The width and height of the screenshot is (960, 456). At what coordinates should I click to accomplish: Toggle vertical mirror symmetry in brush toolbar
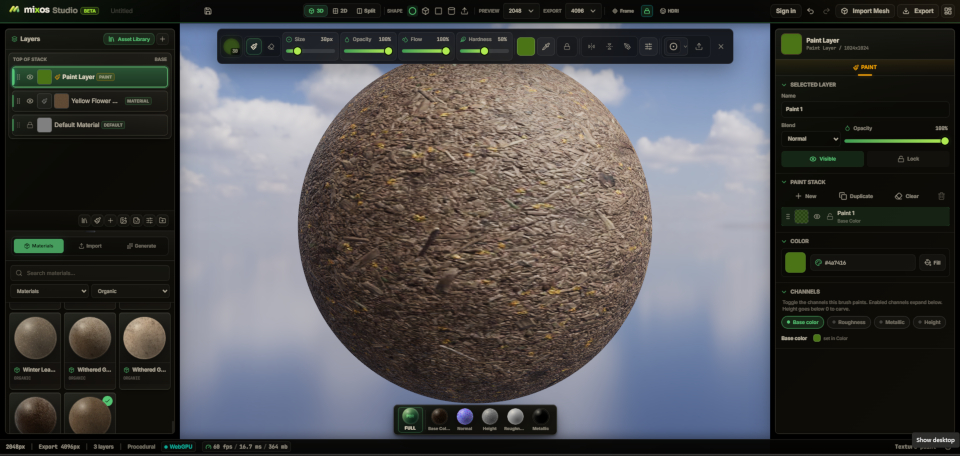609,47
